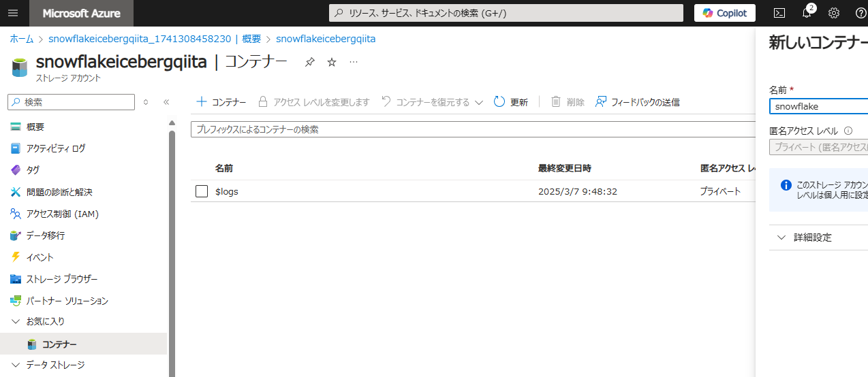Viewport: 868px width, 377px height.
Task: Pin the storage account page
Action: click(310, 62)
